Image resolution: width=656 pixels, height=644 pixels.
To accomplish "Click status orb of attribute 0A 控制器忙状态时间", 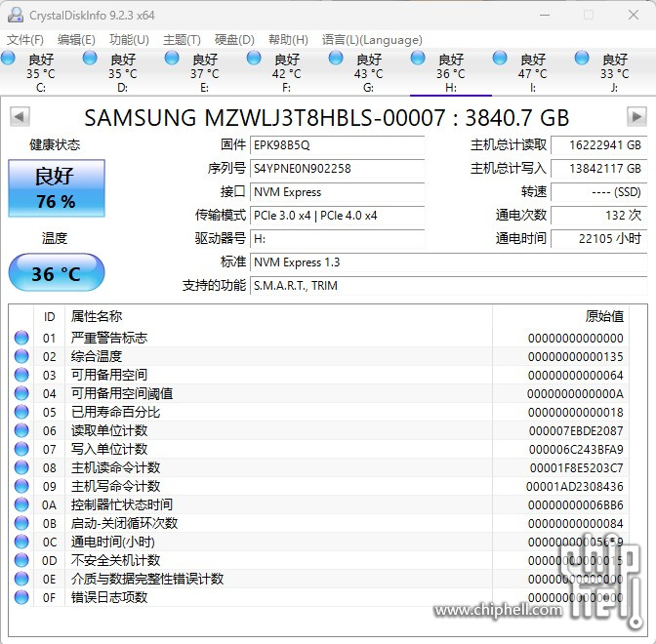I will pyautogui.click(x=21, y=504).
